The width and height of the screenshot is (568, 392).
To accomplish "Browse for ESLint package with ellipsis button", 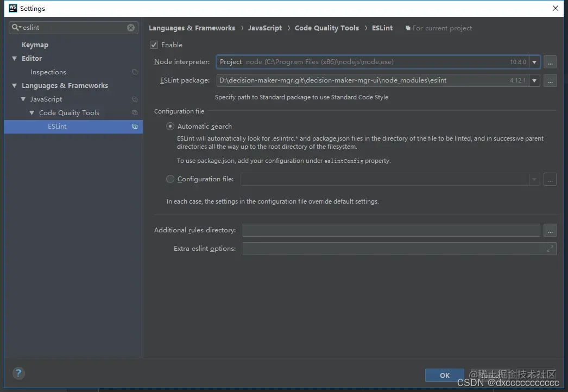I will point(550,80).
